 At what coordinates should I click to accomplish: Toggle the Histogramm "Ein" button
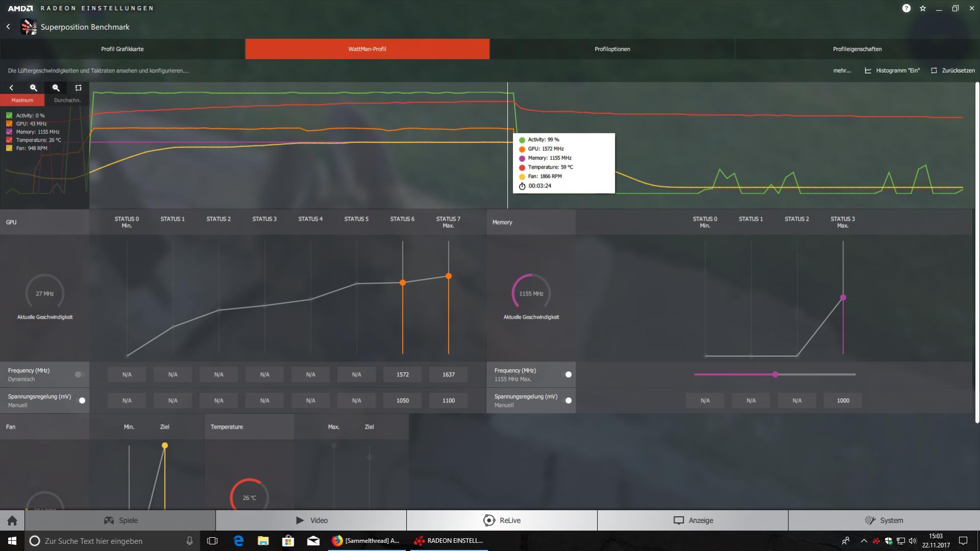pos(892,70)
